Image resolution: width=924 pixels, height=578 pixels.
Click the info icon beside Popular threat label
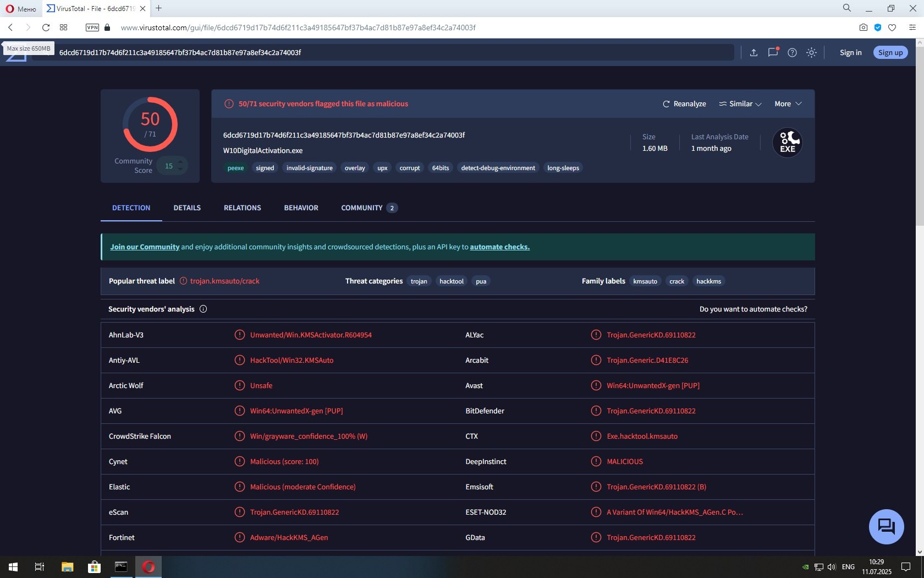[x=184, y=281]
